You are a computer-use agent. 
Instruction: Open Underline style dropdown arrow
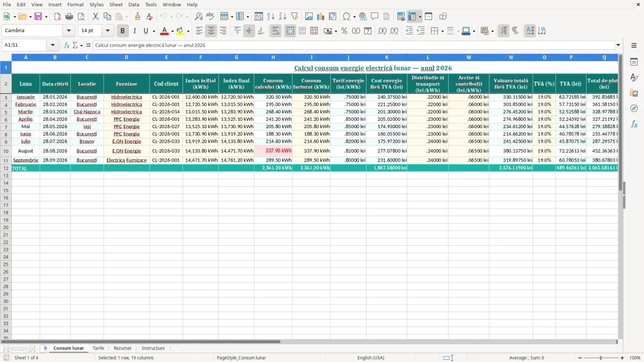click(x=153, y=31)
